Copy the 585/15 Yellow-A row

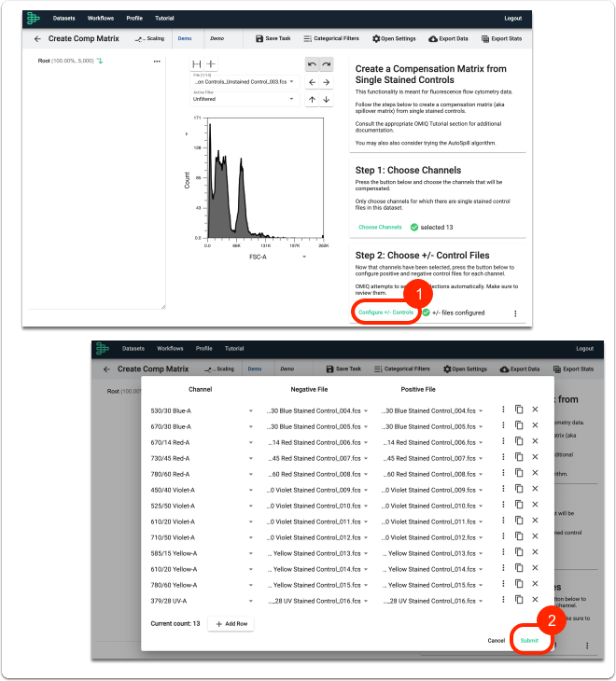point(519,552)
